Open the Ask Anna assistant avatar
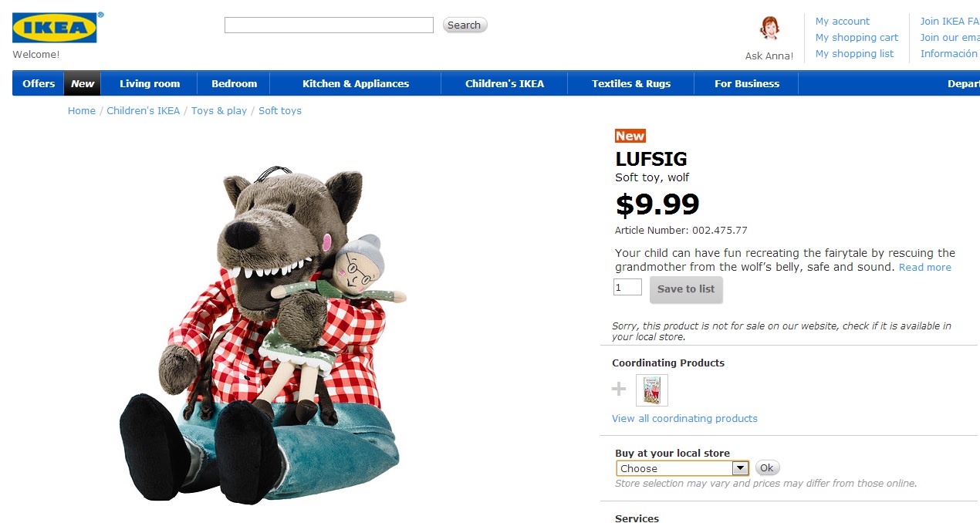 tap(769, 29)
